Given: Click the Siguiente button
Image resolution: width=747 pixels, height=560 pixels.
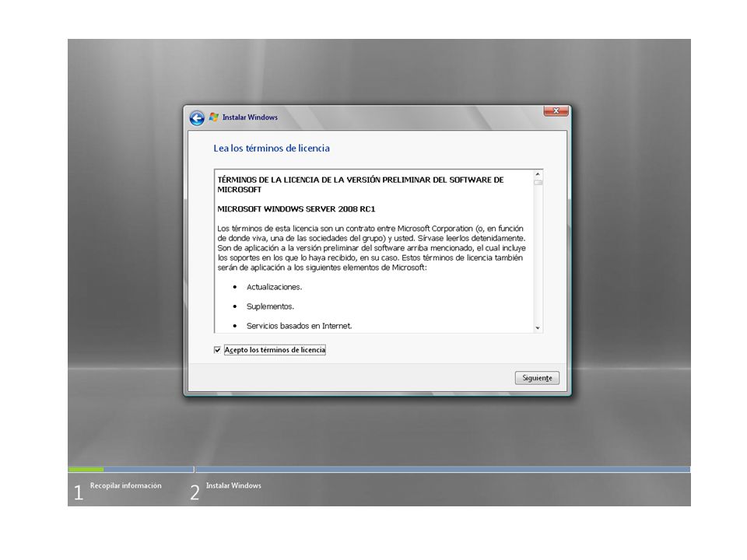Looking at the screenshot, I should coord(537,378).
